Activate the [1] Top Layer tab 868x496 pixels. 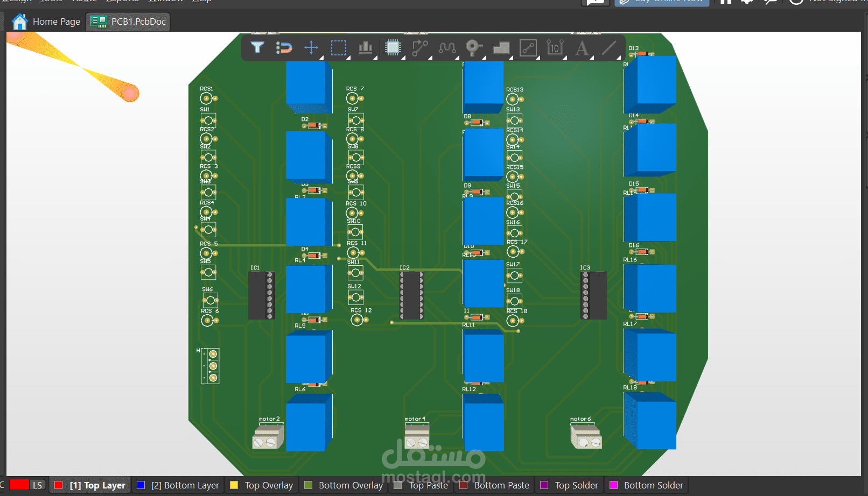pos(90,485)
